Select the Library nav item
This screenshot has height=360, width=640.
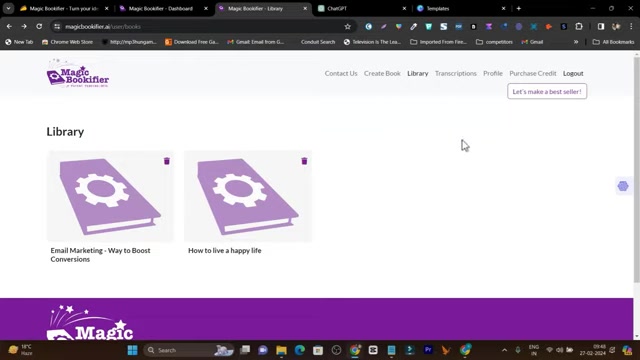418,73
